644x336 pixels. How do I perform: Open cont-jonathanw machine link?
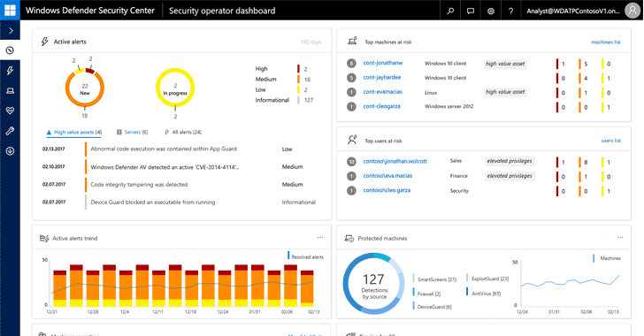coord(383,63)
